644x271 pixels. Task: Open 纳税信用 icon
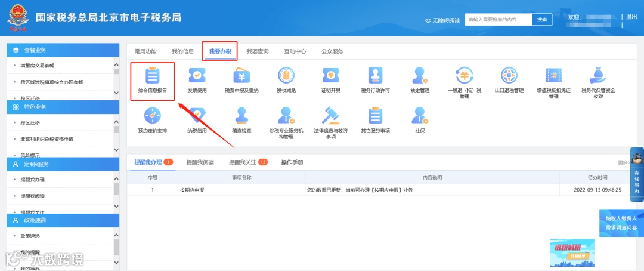197,116
